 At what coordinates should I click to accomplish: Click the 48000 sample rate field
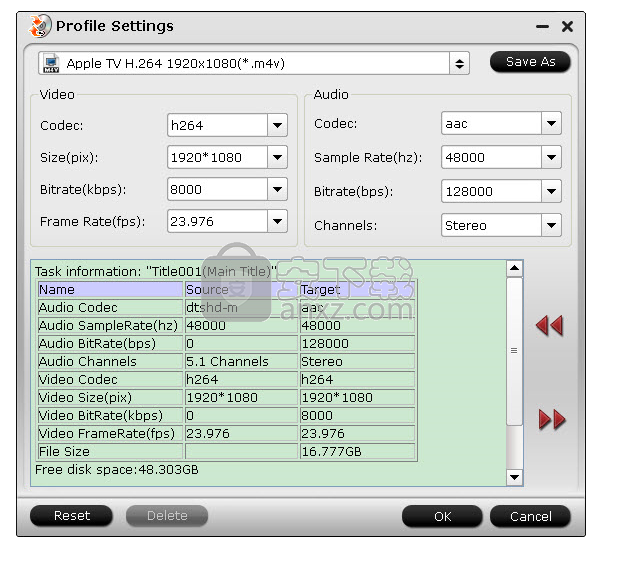(491, 158)
